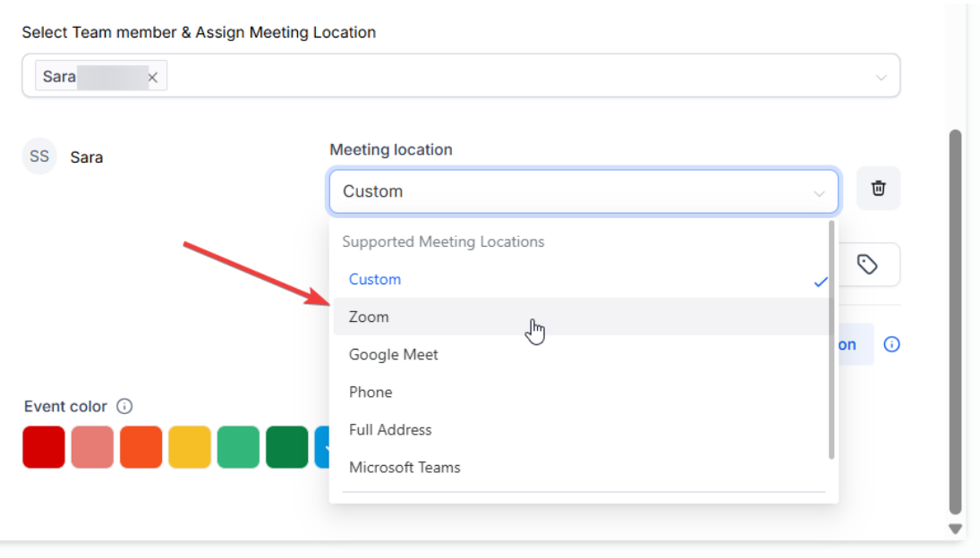The width and height of the screenshot is (980, 558).
Task: Choose Google Meet as meeting location
Action: point(394,354)
